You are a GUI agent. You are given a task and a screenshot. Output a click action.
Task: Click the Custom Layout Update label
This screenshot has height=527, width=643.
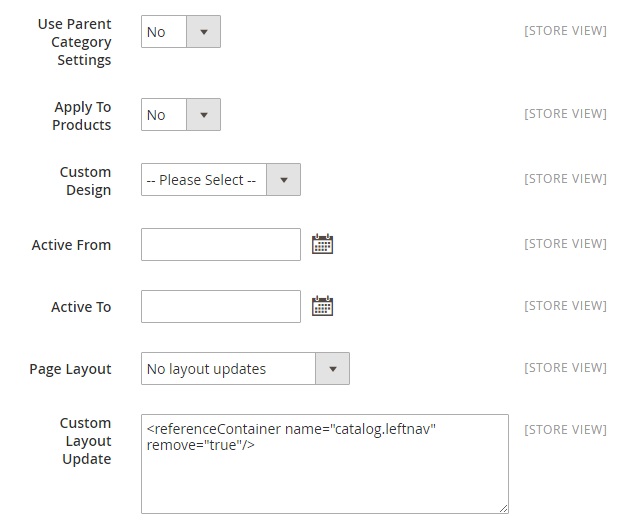[85, 441]
